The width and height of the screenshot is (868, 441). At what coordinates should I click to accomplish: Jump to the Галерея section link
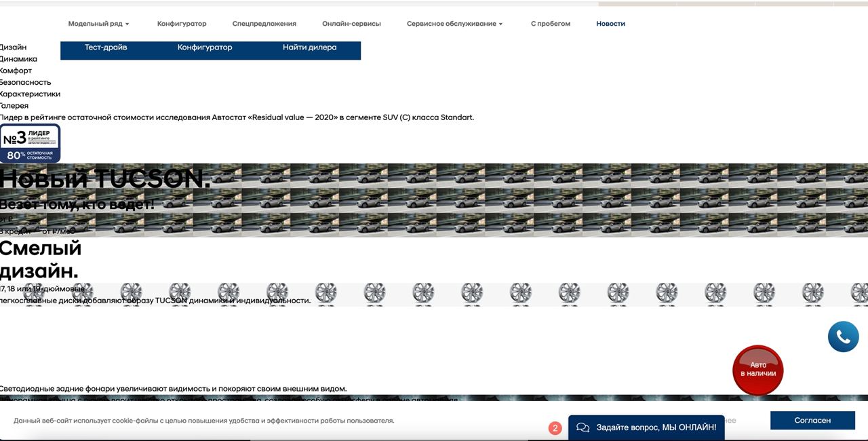14,106
